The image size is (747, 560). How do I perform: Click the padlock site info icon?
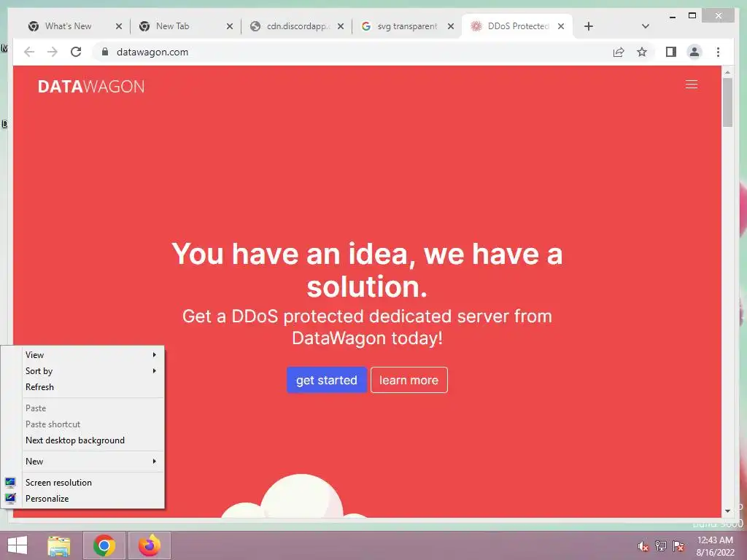(x=105, y=52)
